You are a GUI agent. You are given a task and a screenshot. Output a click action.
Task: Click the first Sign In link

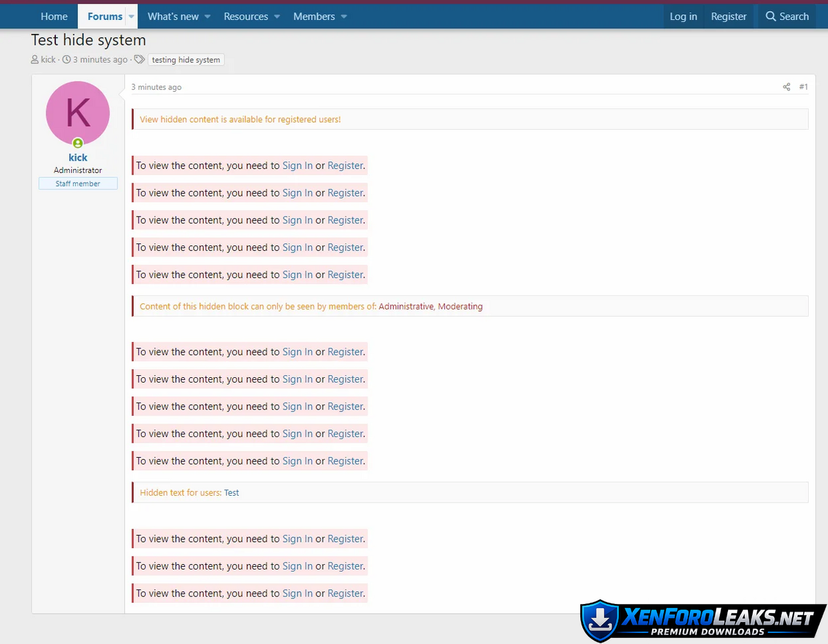[297, 165]
